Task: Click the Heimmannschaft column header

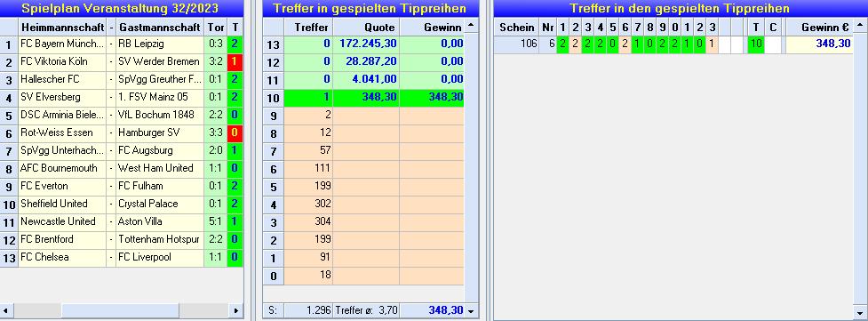Action: point(62,28)
